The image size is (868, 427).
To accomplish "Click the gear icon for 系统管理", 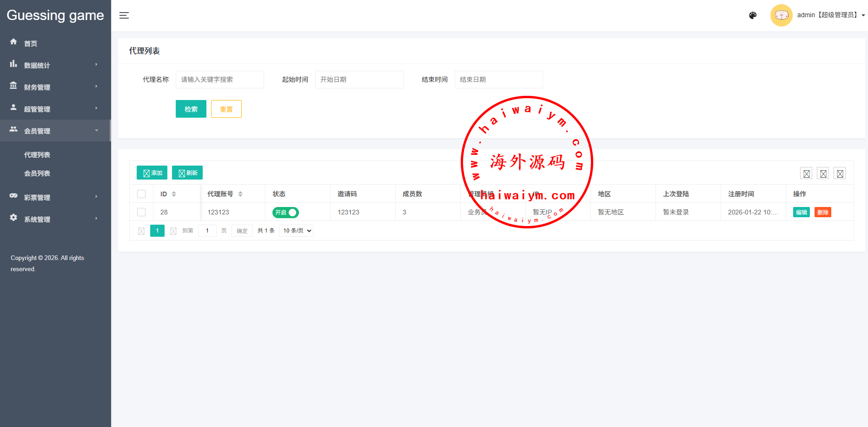I will [x=13, y=218].
